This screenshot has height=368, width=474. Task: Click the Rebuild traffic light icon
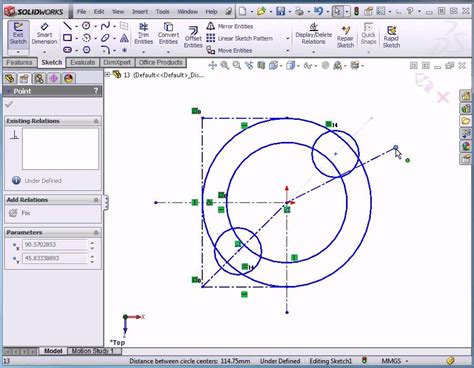point(356,11)
